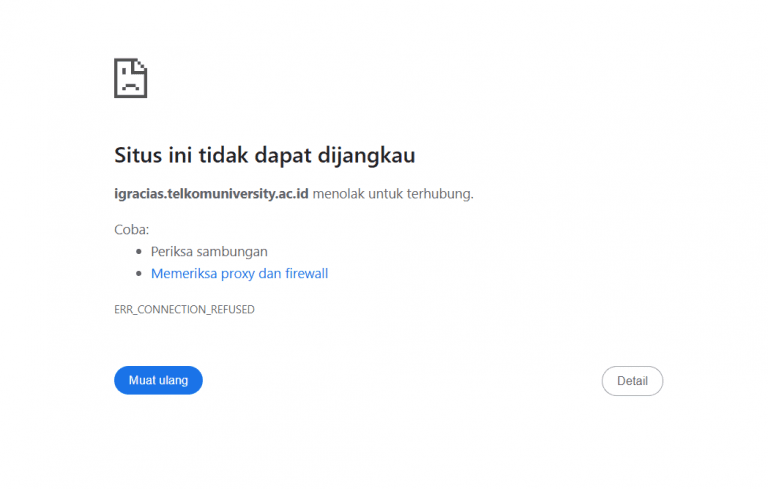The width and height of the screenshot is (768, 489).
Task: Click the Coba: label
Action: tap(131, 229)
